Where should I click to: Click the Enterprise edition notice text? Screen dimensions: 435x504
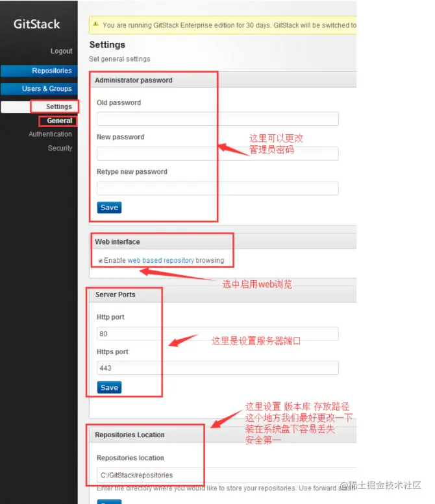click(x=229, y=25)
